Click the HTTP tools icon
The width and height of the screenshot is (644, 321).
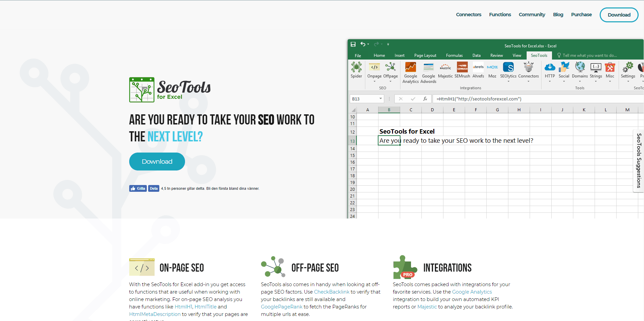[x=550, y=67]
